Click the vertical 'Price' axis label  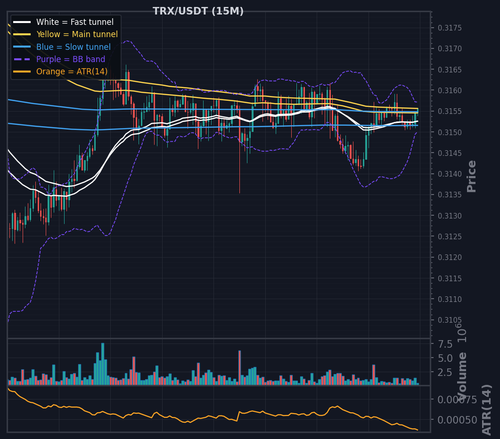coord(471,176)
